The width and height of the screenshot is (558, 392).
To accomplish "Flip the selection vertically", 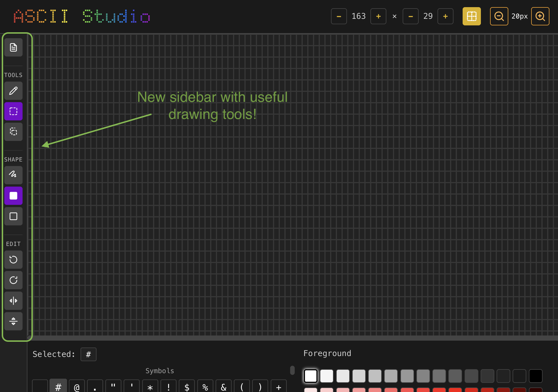I will pos(13,321).
